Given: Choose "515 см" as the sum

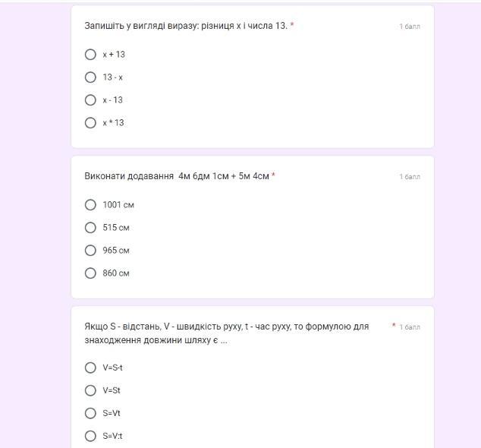Looking at the screenshot, I should (90, 228).
